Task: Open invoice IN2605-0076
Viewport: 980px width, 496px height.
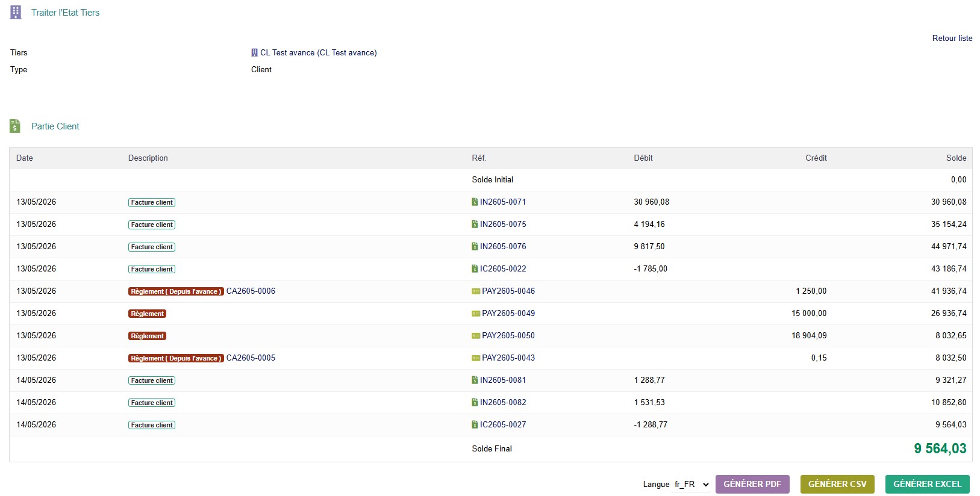Action: click(503, 246)
